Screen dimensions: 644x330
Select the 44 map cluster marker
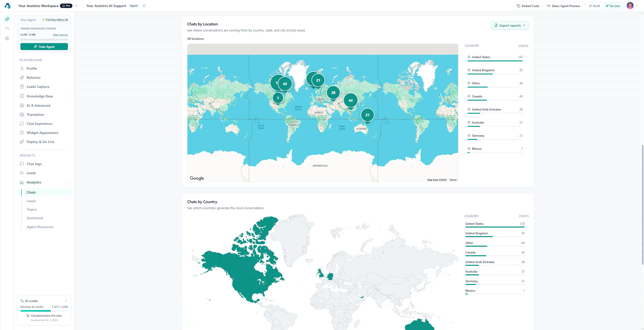pyautogui.click(x=350, y=100)
